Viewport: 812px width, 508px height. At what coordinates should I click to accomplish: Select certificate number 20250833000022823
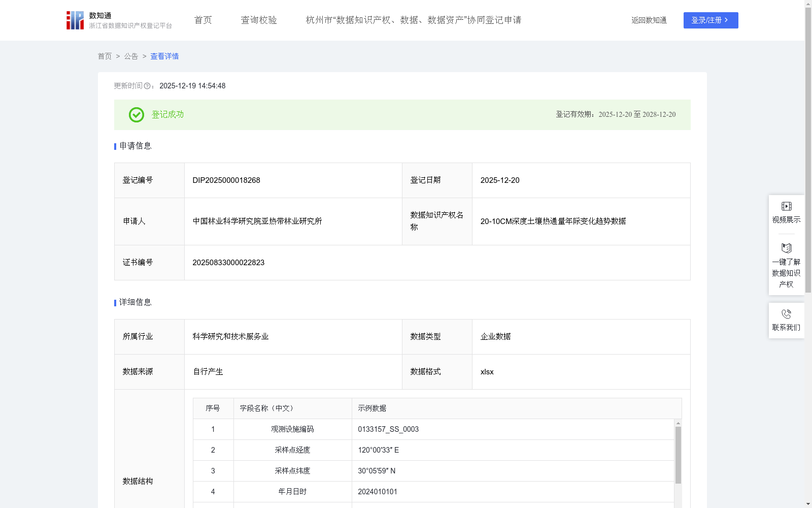[x=228, y=263]
